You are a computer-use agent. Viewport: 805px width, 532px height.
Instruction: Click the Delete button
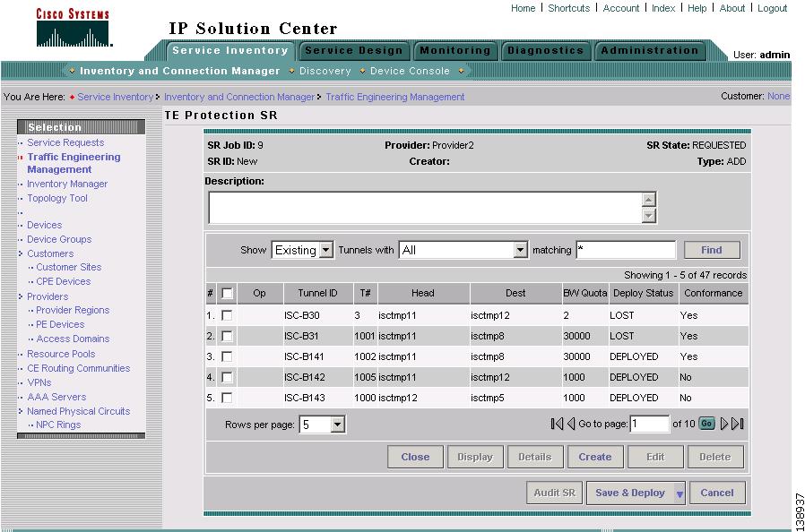click(715, 457)
